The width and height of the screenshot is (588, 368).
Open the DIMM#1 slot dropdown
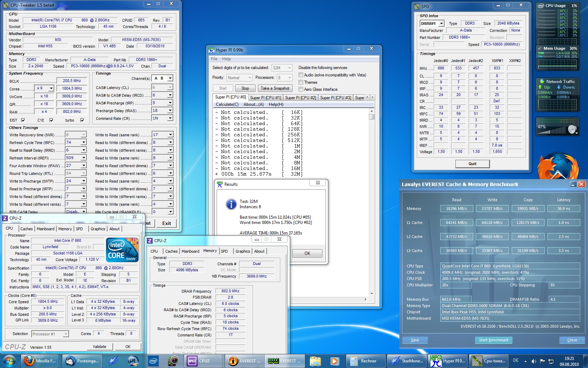coord(441,23)
